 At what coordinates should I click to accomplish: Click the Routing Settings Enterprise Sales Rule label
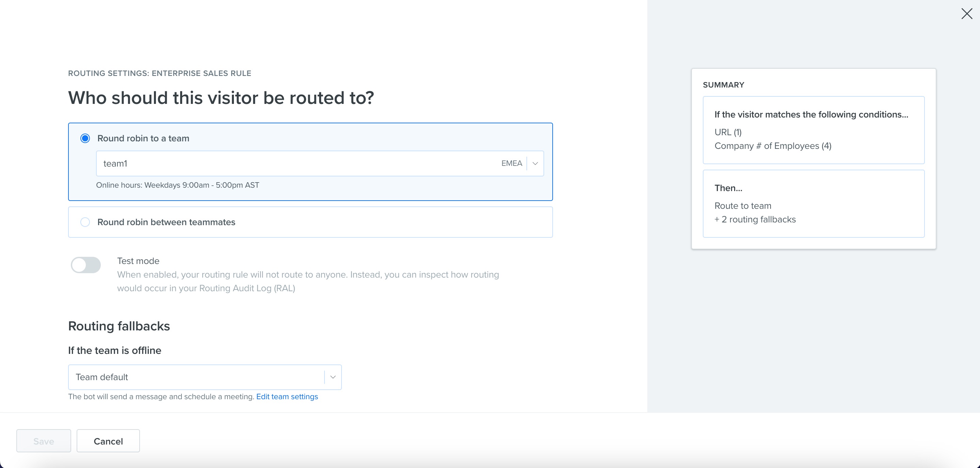pyautogui.click(x=160, y=74)
